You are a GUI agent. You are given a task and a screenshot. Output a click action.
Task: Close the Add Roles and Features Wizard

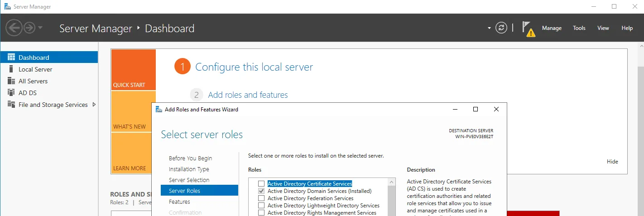coord(496,109)
